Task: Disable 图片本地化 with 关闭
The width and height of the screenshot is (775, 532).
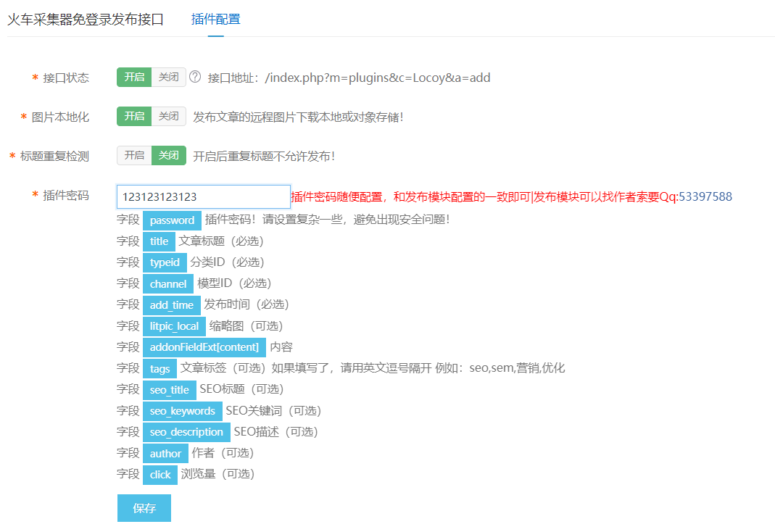Action: click(168, 116)
